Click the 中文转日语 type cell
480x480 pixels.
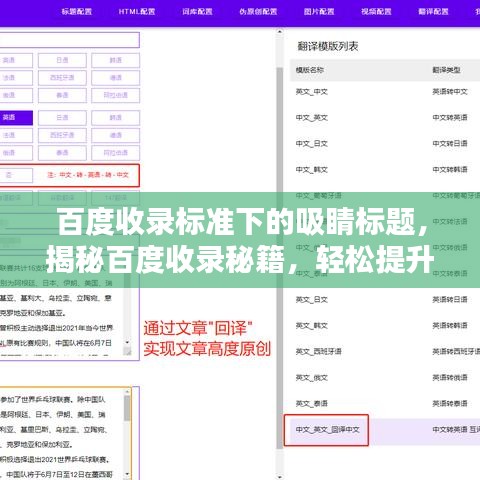[x=450, y=144]
